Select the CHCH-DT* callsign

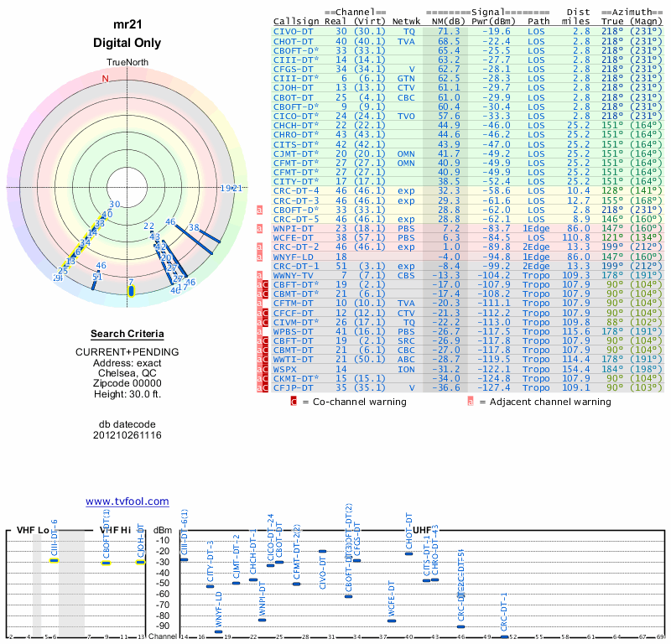pos(296,126)
